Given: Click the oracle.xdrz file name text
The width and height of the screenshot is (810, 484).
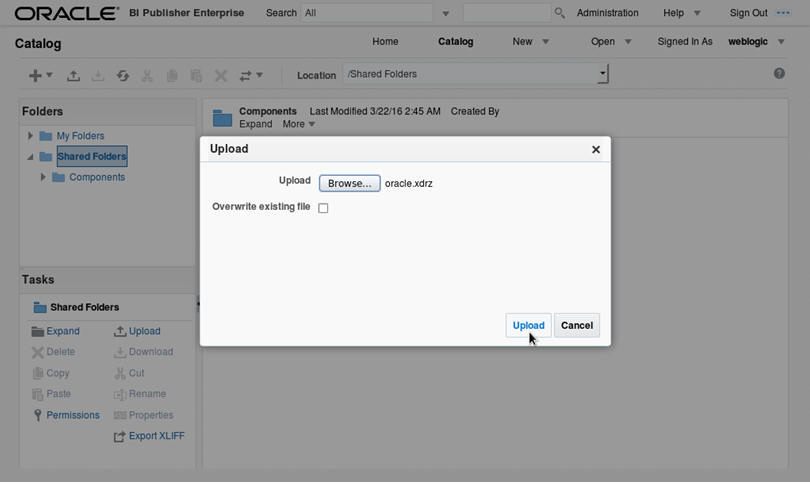Looking at the screenshot, I should click(x=409, y=183).
